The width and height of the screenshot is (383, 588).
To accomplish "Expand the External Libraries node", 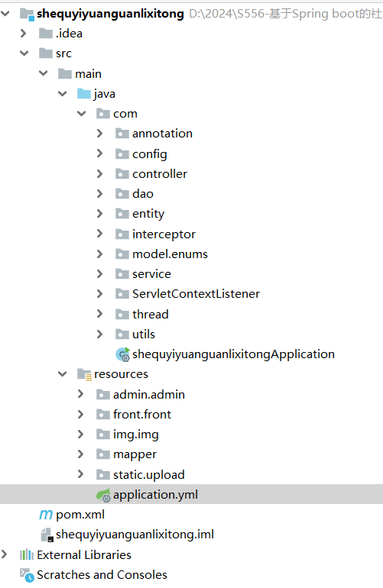I will (x=4, y=554).
